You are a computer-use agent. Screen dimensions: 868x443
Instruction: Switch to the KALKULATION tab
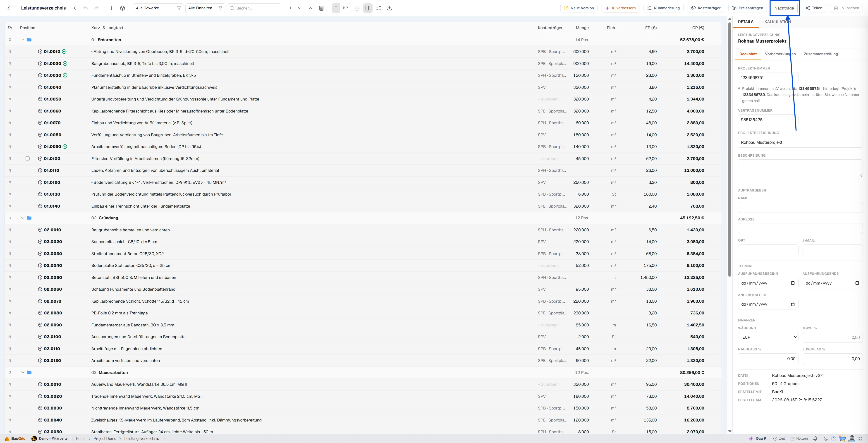[777, 22]
